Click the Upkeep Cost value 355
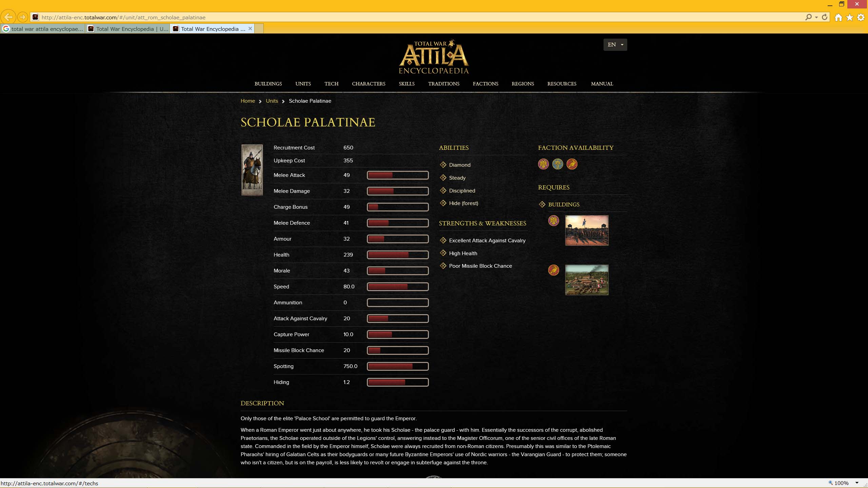Screen dimensions: 868x488 pyautogui.click(x=348, y=161)
